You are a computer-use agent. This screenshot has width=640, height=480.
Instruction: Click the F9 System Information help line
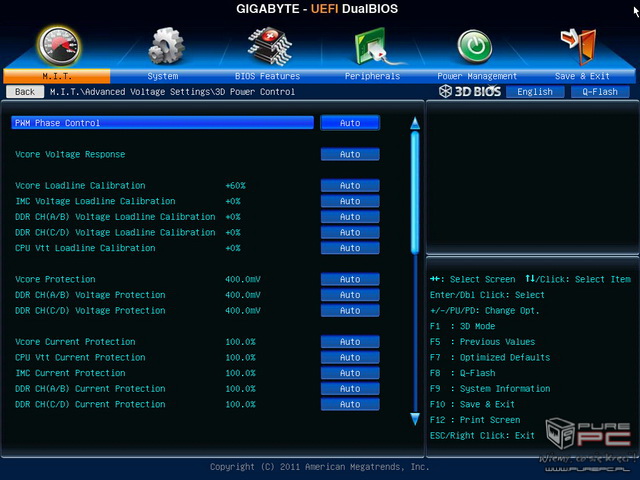[x=490, y=389]
